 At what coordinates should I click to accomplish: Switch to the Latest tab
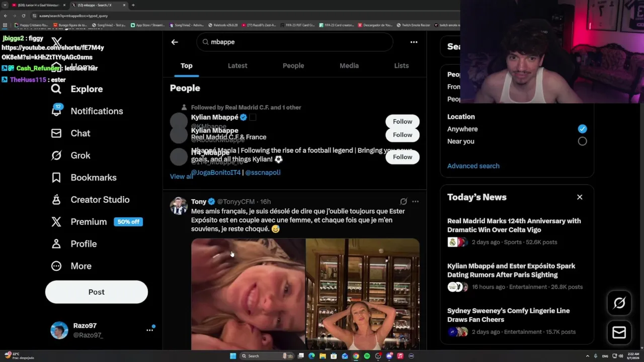(x=237, y=66)
